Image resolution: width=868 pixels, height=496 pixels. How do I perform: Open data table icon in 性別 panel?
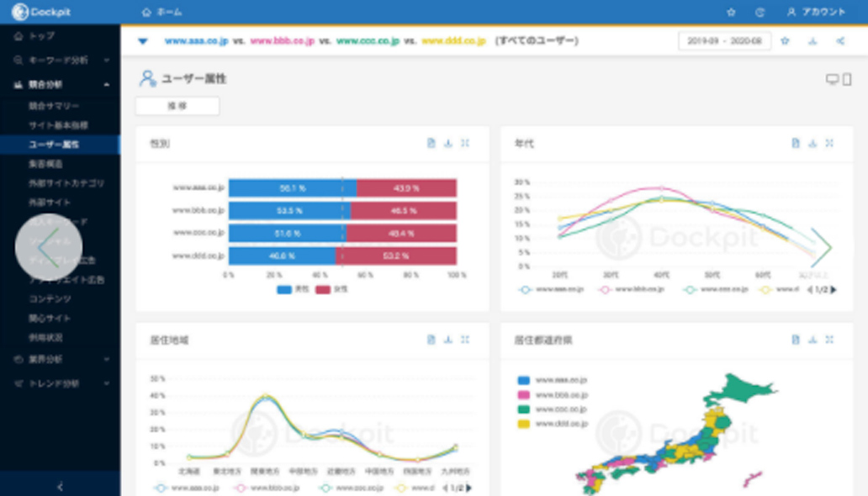(x=431, y=144)
